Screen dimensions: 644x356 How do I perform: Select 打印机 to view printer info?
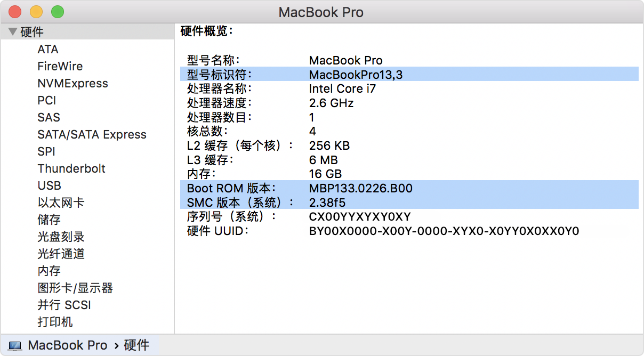click(55, 322)
